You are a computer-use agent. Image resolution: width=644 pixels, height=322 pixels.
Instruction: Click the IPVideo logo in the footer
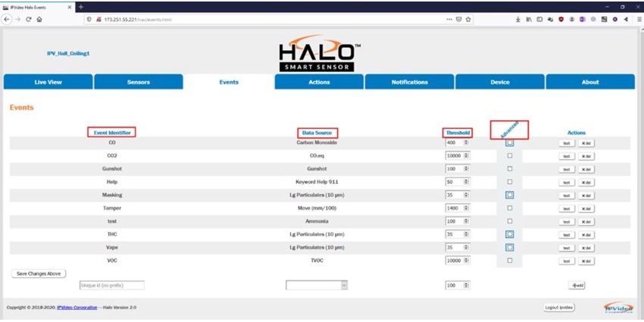(618, 307)
